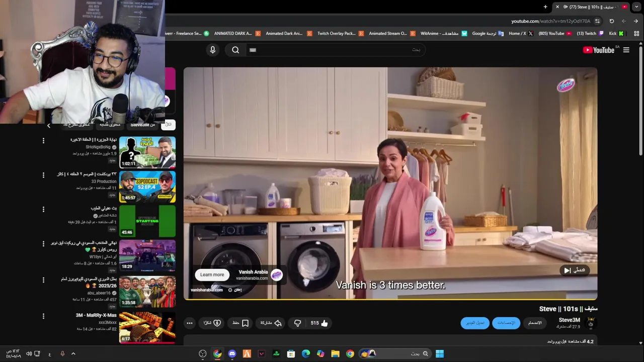This screenshot has height=362, width=644.
Task: Open the on-screen keyboard icon in search box
Action: tap(253, 50)
